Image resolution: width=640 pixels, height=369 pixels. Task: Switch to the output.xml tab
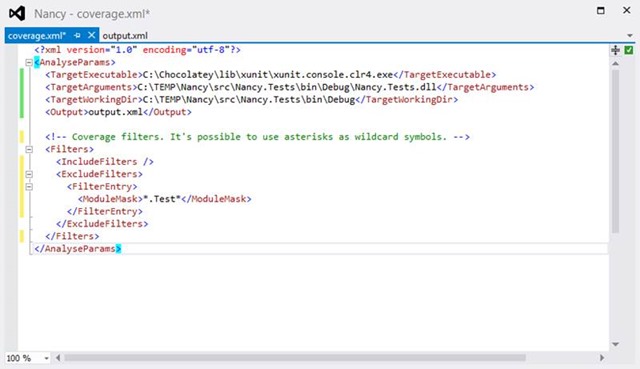(125, 36)
